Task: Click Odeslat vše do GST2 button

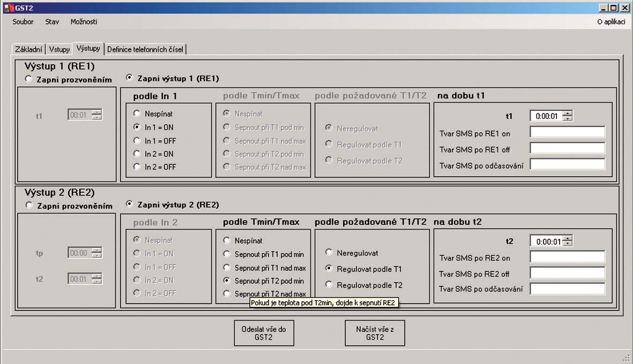Action: point(264,333)
